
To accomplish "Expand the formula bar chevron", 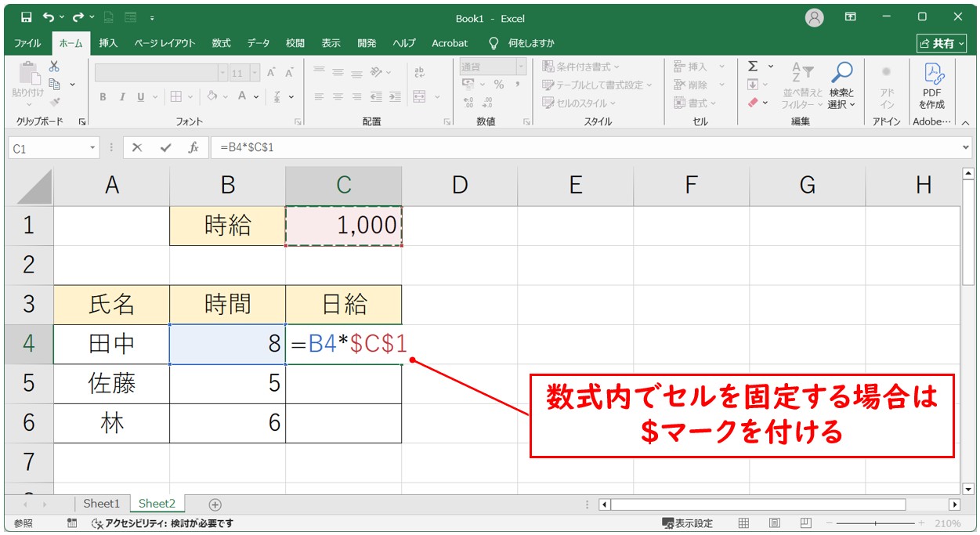I will (966, 147).
